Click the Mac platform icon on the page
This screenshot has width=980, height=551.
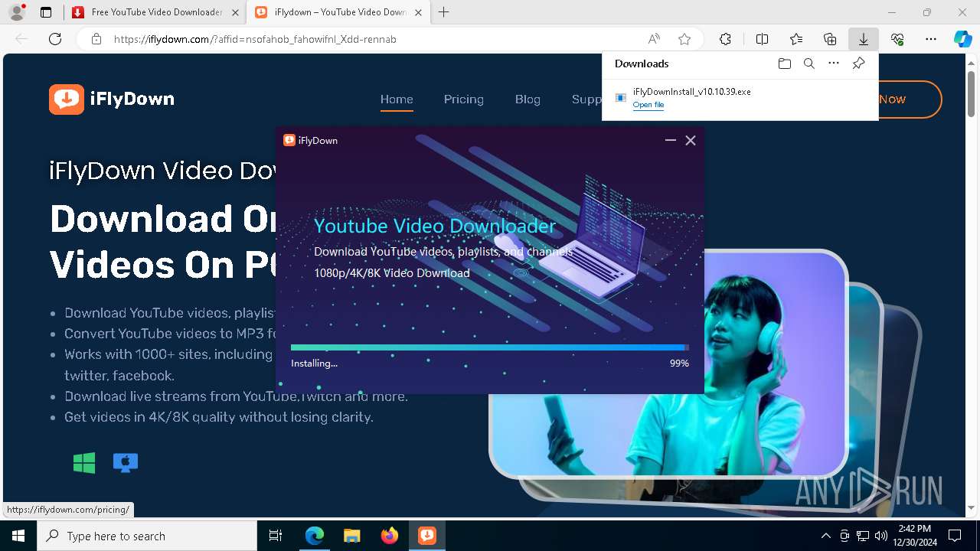coord(126,462)
